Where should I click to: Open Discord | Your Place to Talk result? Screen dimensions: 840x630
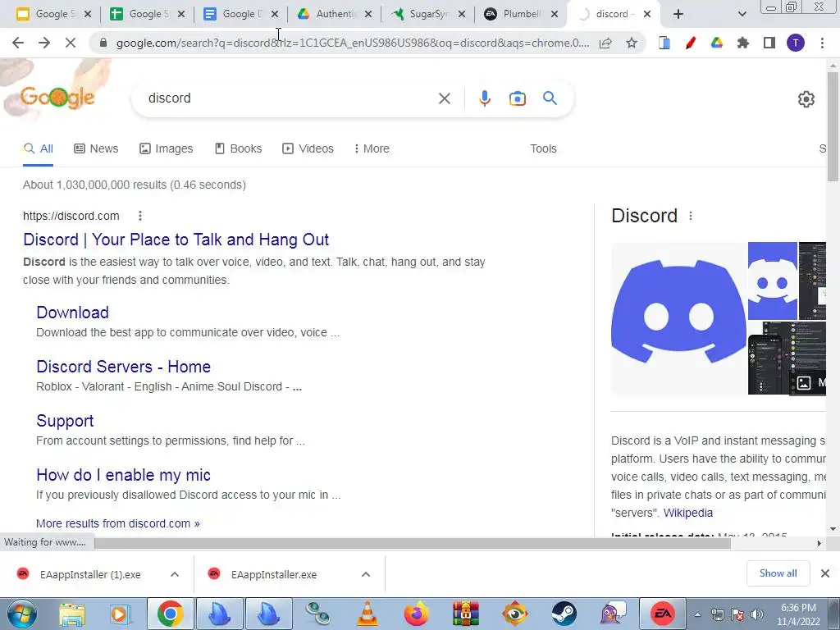(x=176, y=240)
